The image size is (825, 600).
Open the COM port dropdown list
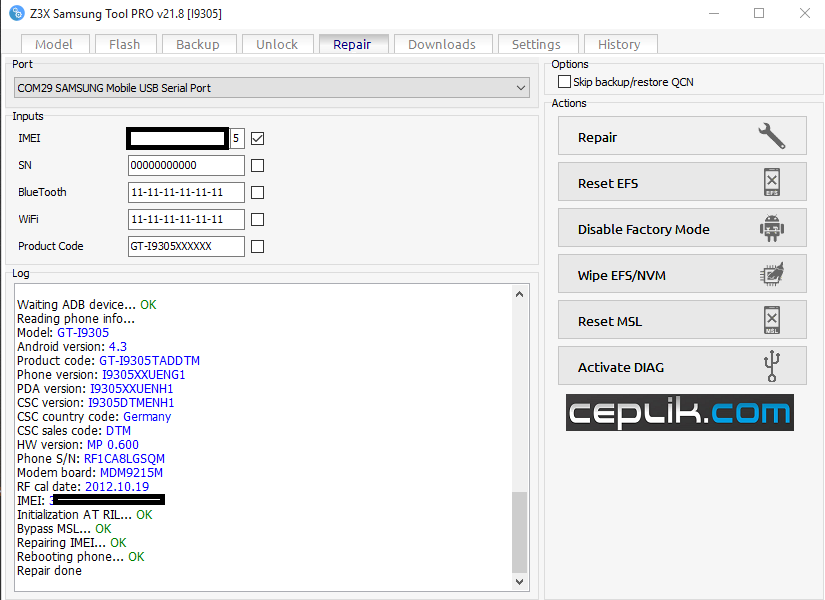click(x=521, y=88)
